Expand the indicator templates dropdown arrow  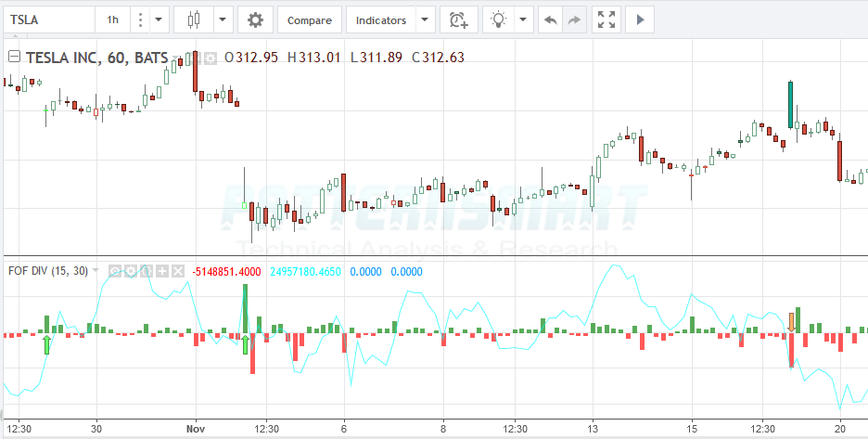click(x=425, y=20)
